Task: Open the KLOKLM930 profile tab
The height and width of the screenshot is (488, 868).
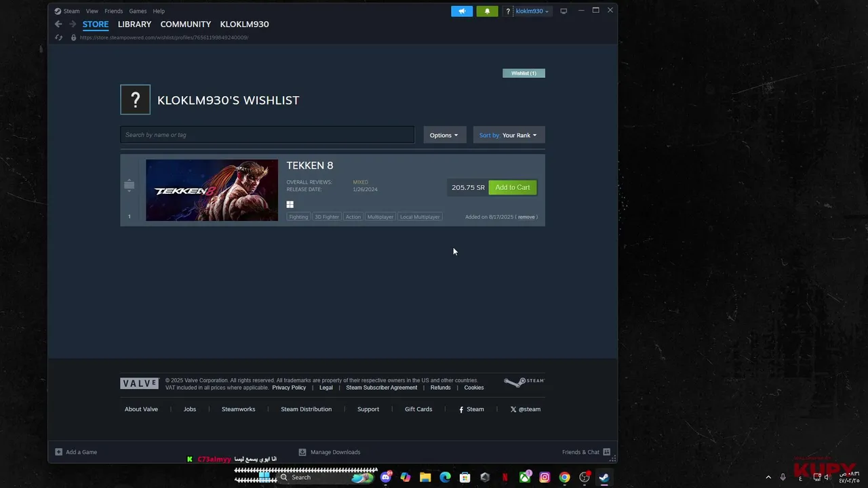Action: point(244,24)
